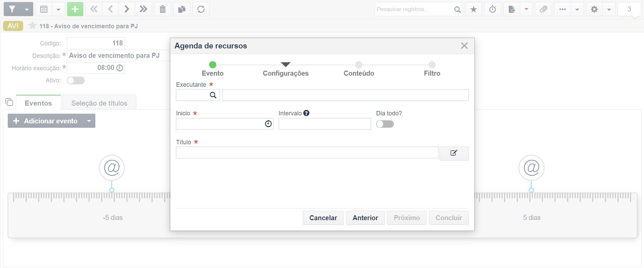Delete record with trash icon

[x=163, y=9]
